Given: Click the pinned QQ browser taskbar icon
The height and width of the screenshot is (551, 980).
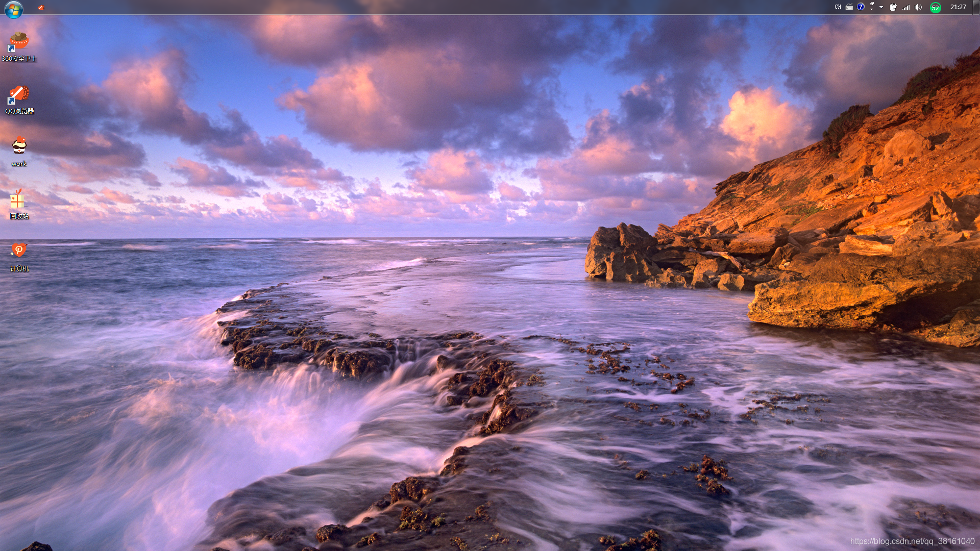Looking at the screenshot, I should [x=41, y=8].
